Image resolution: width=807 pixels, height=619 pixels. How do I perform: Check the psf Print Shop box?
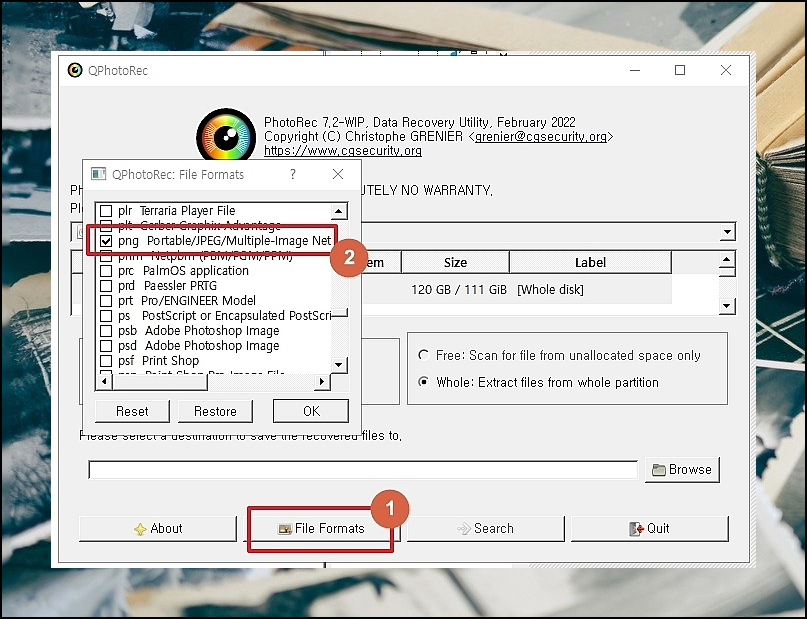tap(106, 361)
